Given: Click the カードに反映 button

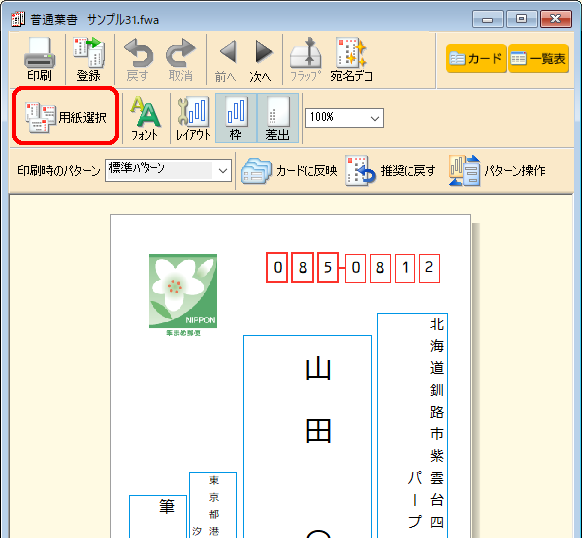Looking at the screenshot, I should (x=289, y=171).
